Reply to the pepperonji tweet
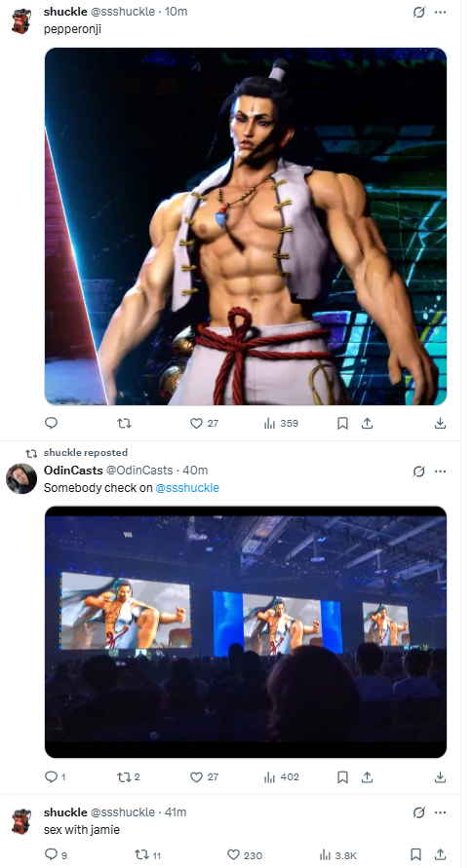The height and width of the screenshot is (868, 472). point(51,424)
